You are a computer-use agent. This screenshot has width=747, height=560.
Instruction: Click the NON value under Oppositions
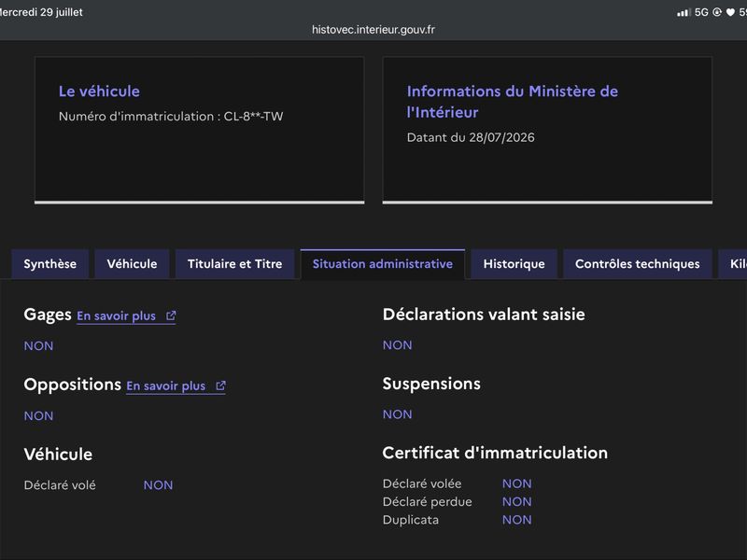coord(38,415)
